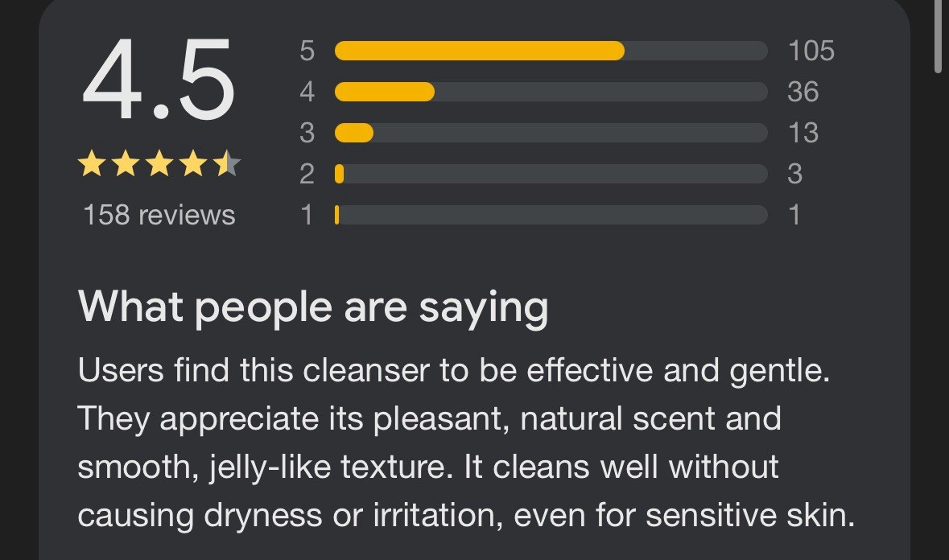Open the 158 reviews link
Image resolution: width=949 pixels, height=560 pixels.
coord(159,215)
